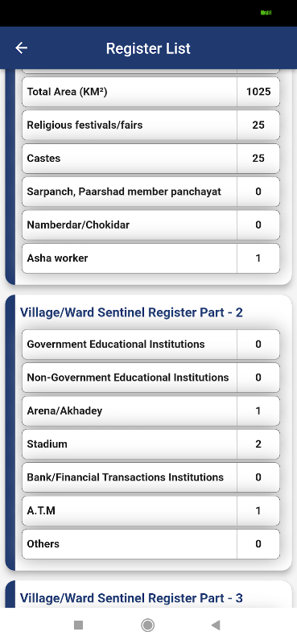Image resolution: width=297 pixels, height=644 pixels.
Task: Open Religious festivals/fairs entry
Action: tap(151, 125)
